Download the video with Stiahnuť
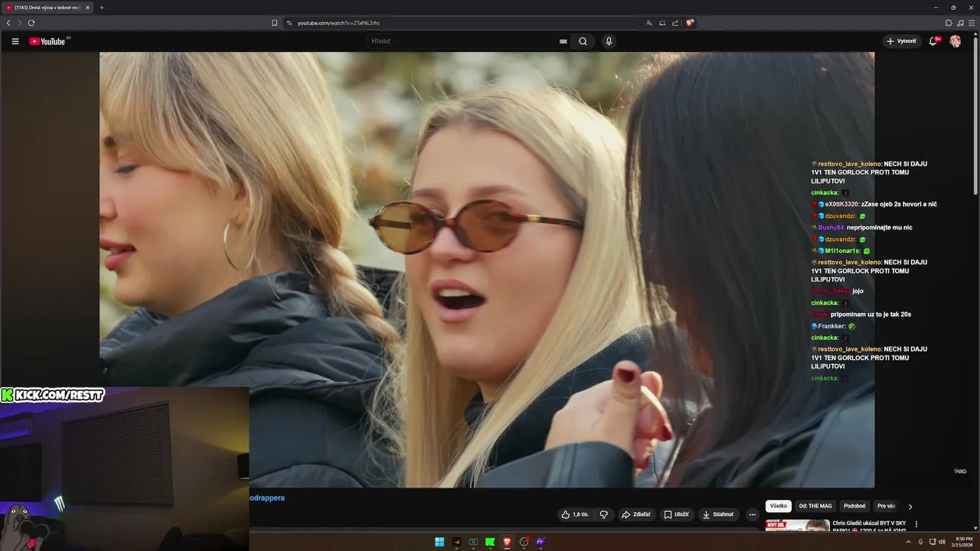This screenshot has width=980, height=551. tap(718, 514)
